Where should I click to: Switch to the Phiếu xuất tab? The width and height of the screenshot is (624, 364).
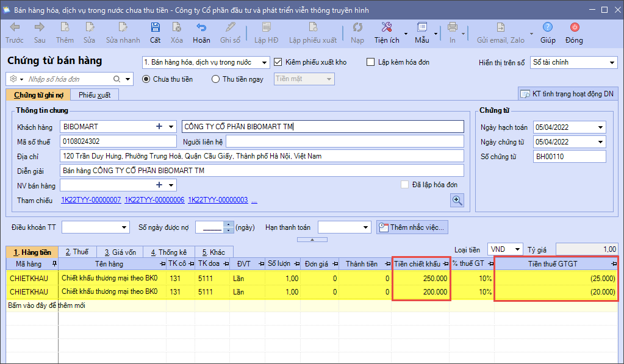pyautogui.click(x=94, y=95)
